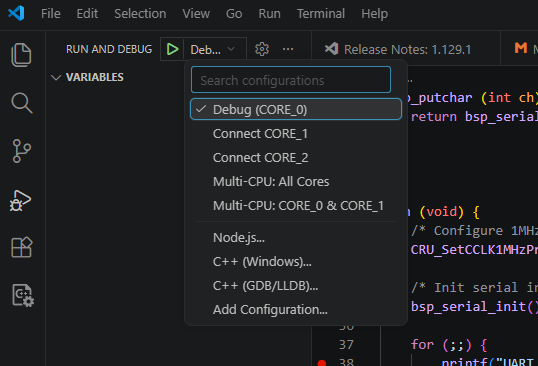The image size is (538, 366).
Task: Click the return bsp_serial line
Action: [x=474, y=117]
